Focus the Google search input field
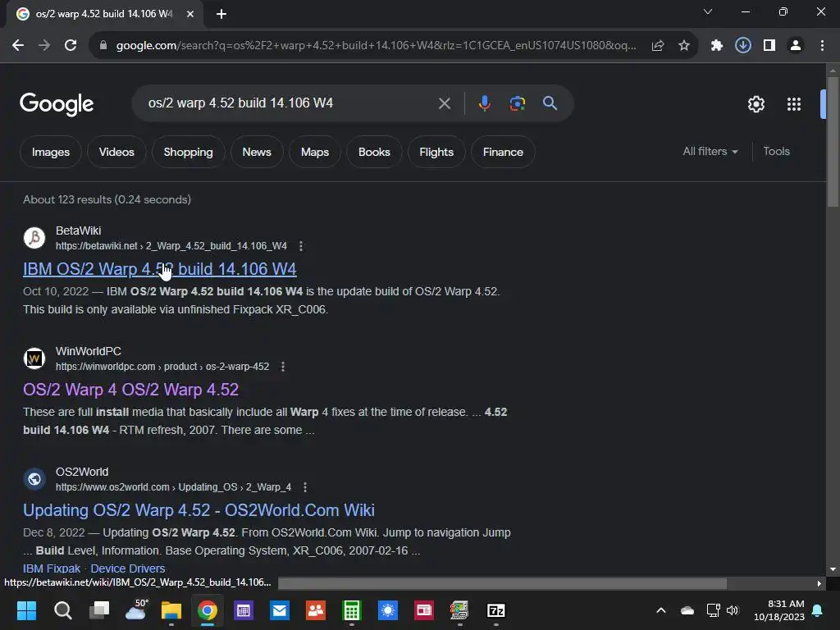Image resolution: width=840 pixels, height=630 pixels. 290,103
